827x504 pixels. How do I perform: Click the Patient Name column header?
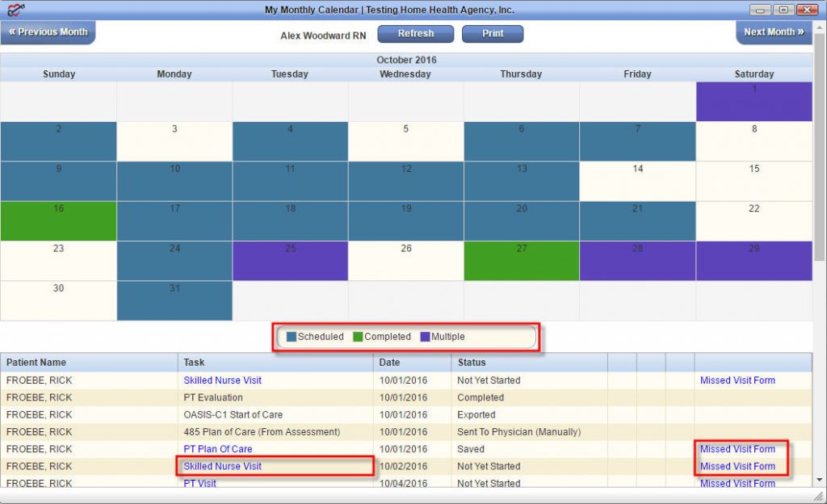89,363
